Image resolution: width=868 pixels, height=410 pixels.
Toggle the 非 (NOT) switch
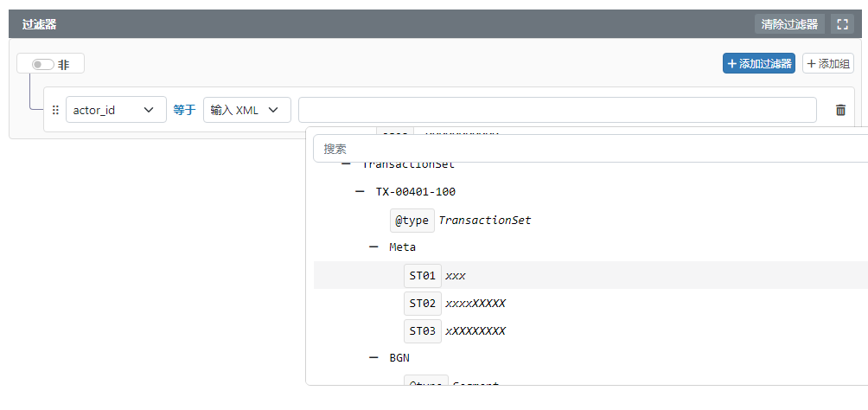tap(42, 64)
